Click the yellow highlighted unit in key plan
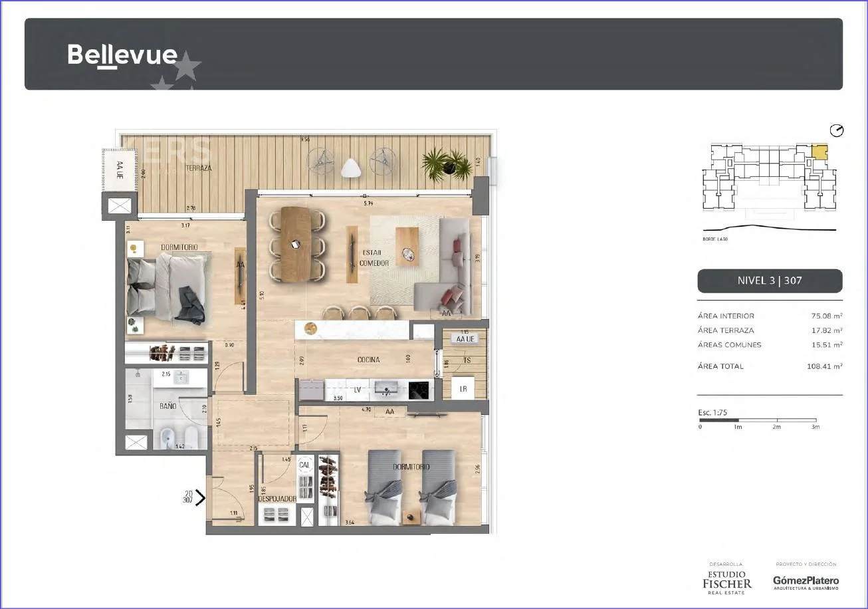The width and height of the screenshot is (868, 609). click(819, 152)
